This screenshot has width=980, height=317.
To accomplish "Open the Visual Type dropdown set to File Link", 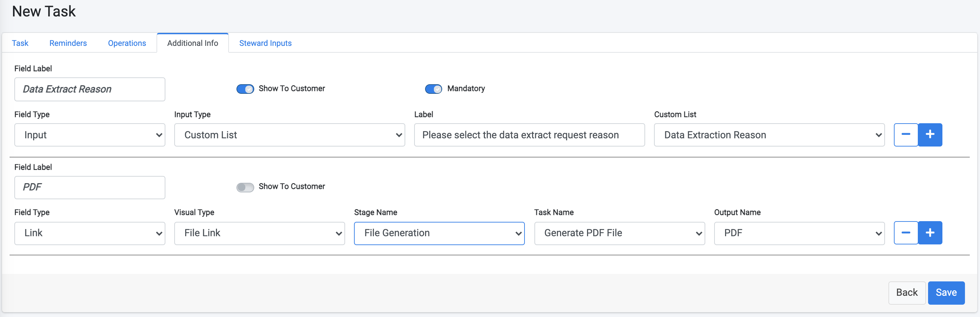I will tap(259, 233).
